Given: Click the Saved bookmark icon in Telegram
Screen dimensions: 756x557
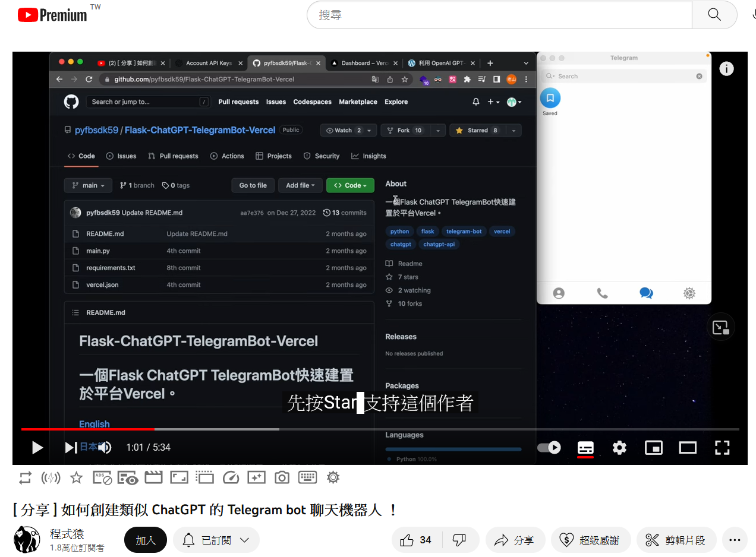Looking at the screenshot, I should [x=550, y=98].
